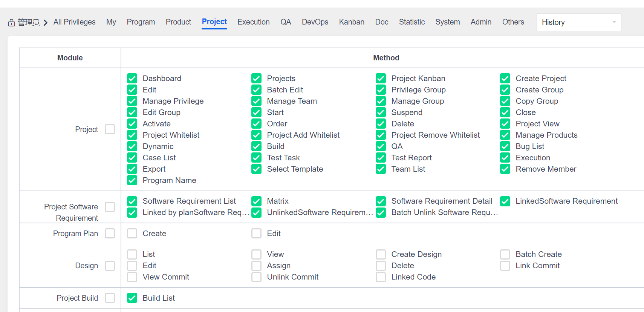Uncheck the Dashboard method checkbox
The width and height of the screenshot is (644, 312).
pos(132,78)
